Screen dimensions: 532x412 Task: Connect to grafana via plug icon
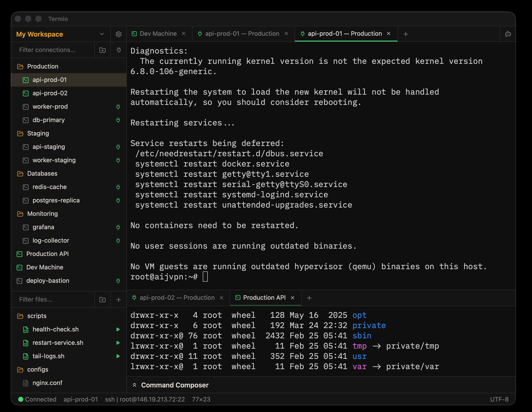[118, 227]
